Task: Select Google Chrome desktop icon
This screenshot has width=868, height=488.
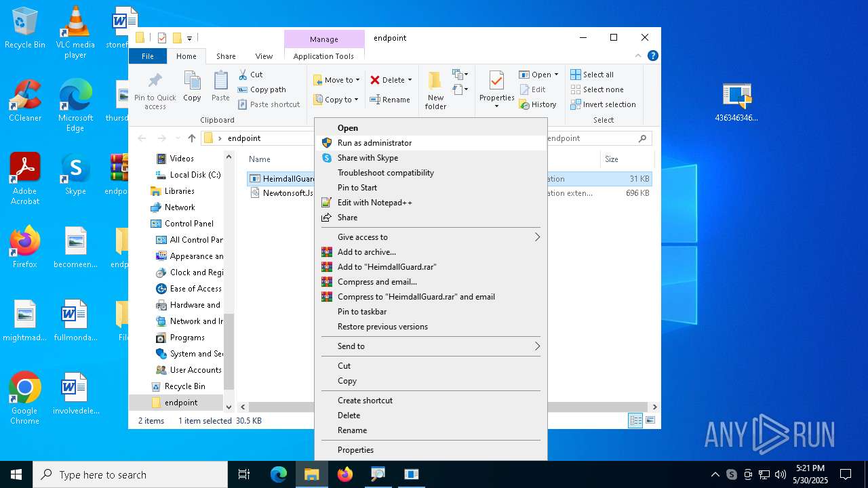Action: pos(25,399)
